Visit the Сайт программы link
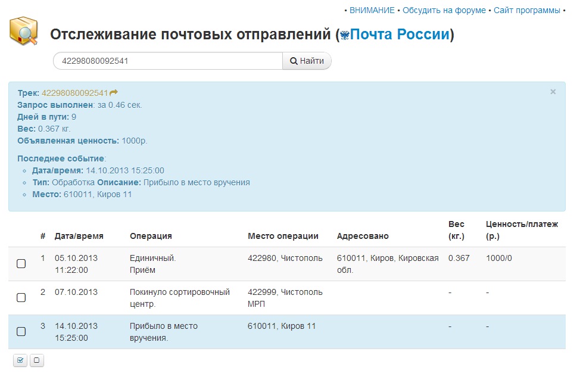Viewport: 580px width, 392px height. click(x=526, y=10)
